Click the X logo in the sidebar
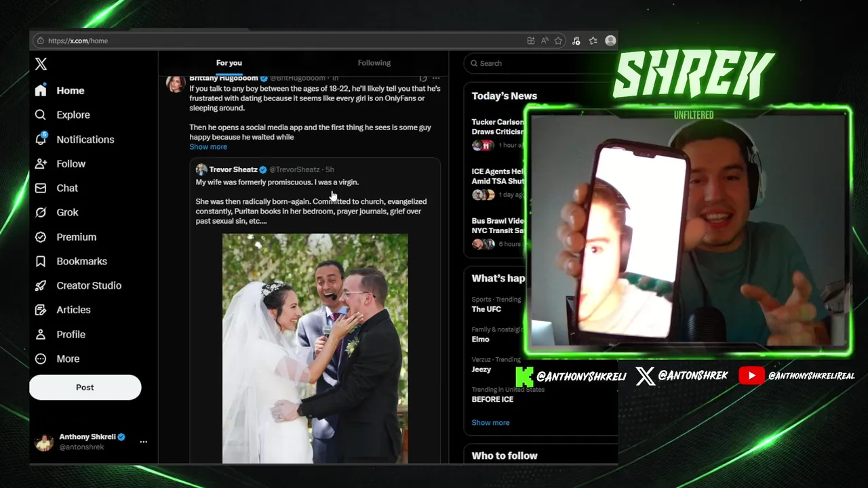Image resolution: width=868 pixels, height=488 pixels. coord(41,64)
